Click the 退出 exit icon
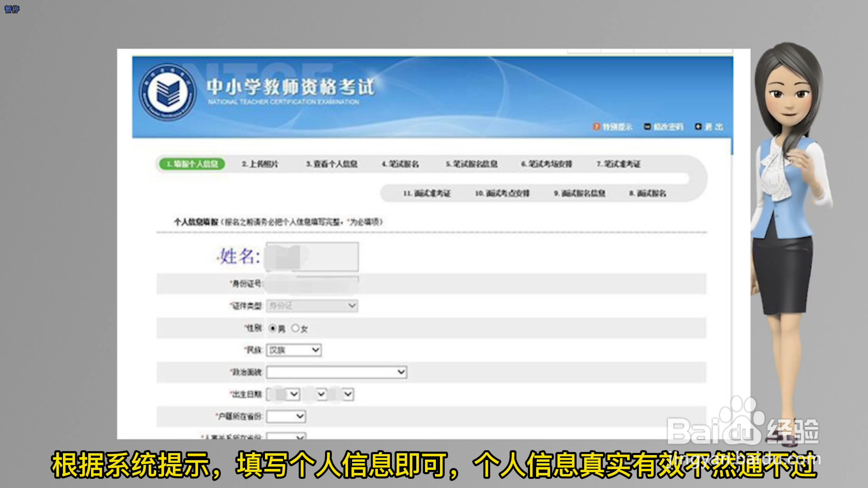The height and width of the screenshot is (488, 868). pyautogui.click(x=698, y=127)
